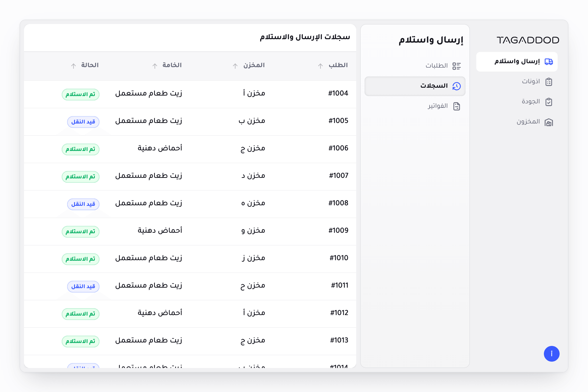Open the blue user avatar button
The image size is (588, 392).
[x=551, y=354]
